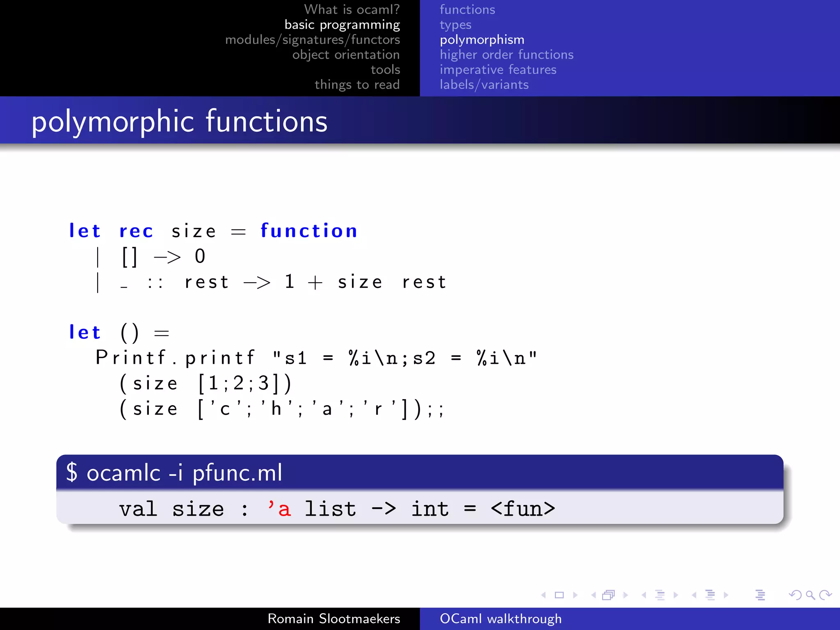The width and height of the screenshot is (840, 630).
Task: Click the section lines navigation icon
Action: coord(710,595)
